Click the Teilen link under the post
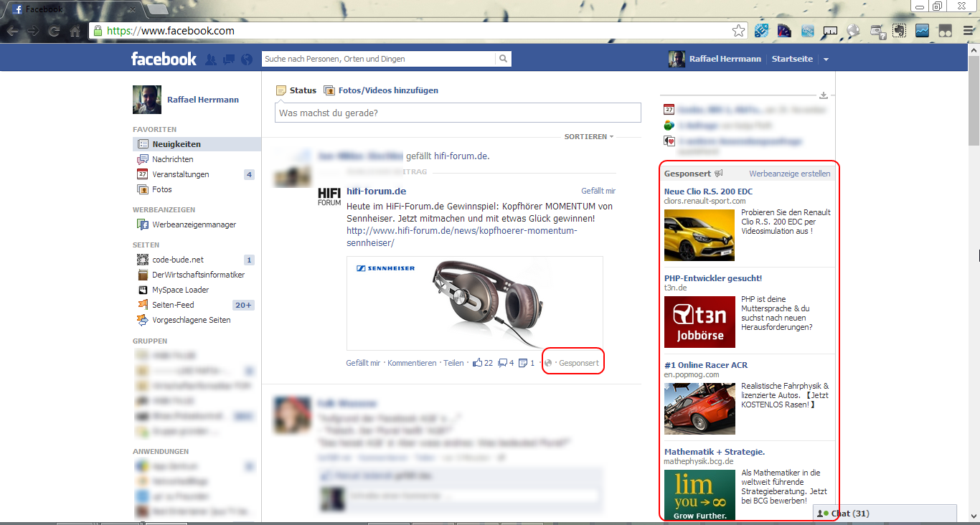 [453, 363]
